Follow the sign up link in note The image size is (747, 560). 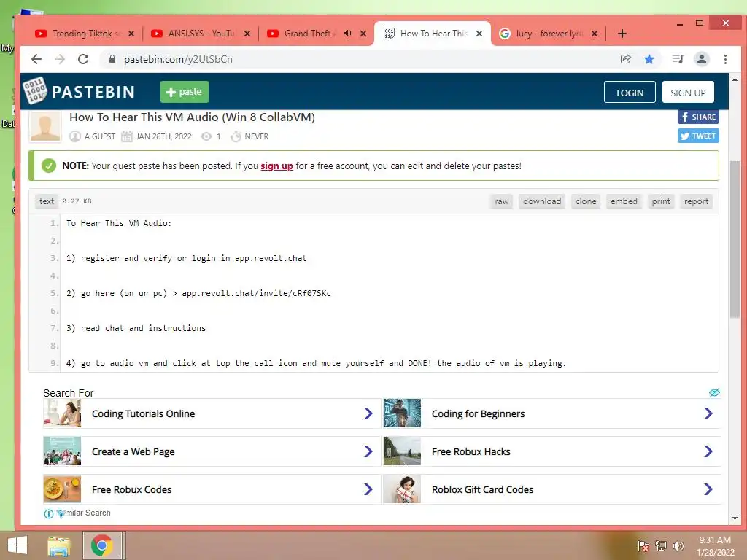[276, 166]
